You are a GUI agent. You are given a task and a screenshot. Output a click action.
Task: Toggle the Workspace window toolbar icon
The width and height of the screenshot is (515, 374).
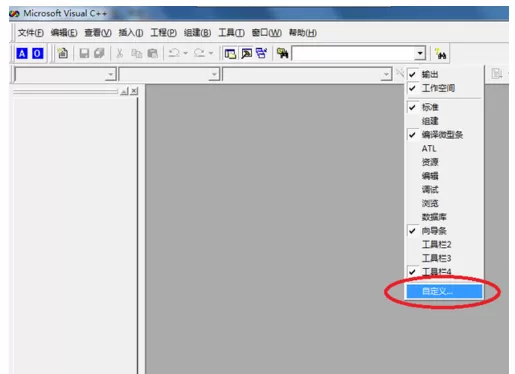coord(230,53)
